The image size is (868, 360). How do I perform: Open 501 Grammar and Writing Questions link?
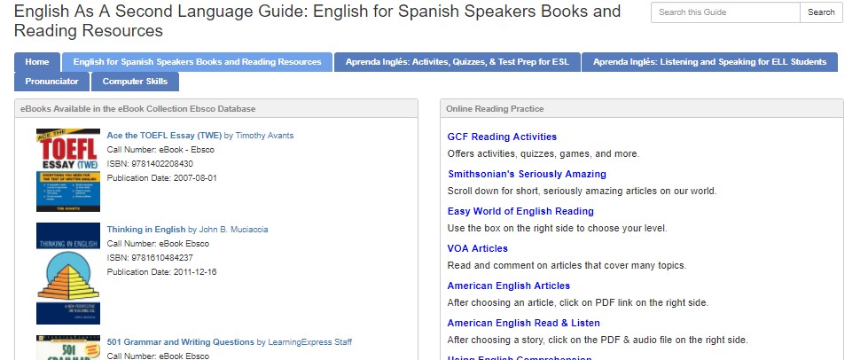pos(180,342)
